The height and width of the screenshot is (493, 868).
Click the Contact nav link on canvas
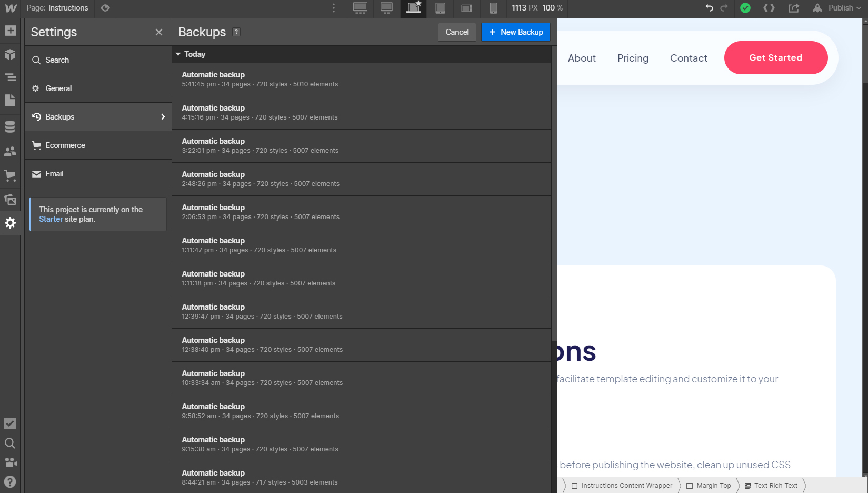[x=689, y=58]
